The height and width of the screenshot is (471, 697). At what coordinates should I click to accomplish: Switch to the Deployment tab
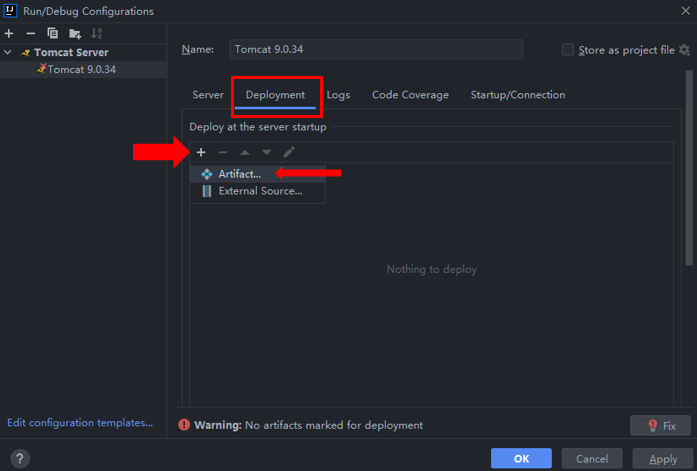point(275,95)
